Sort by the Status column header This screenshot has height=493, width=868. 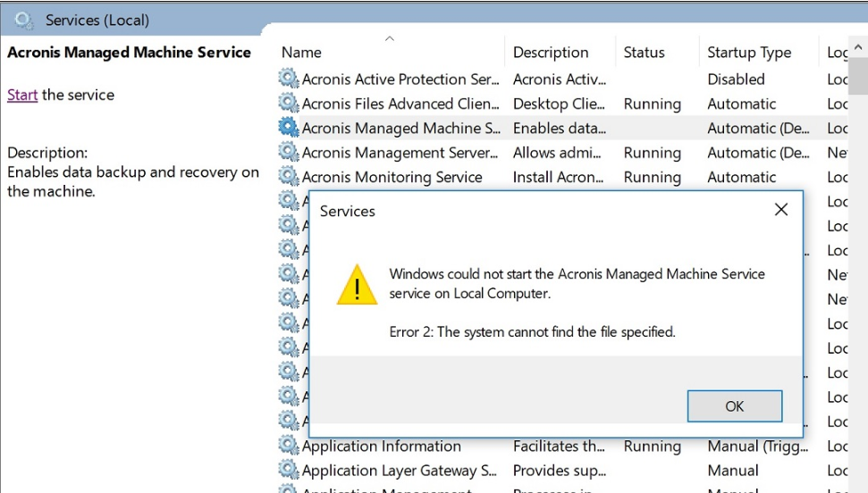point(644,53)
